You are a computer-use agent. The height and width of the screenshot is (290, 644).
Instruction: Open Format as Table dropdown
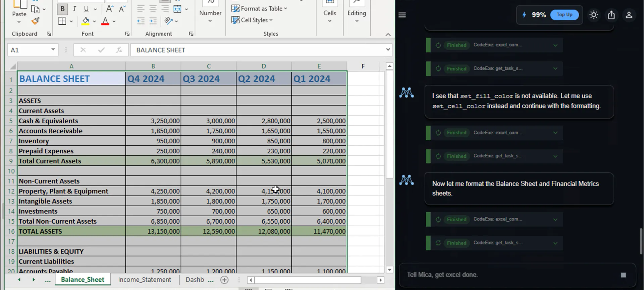click(x=259, y=8)
